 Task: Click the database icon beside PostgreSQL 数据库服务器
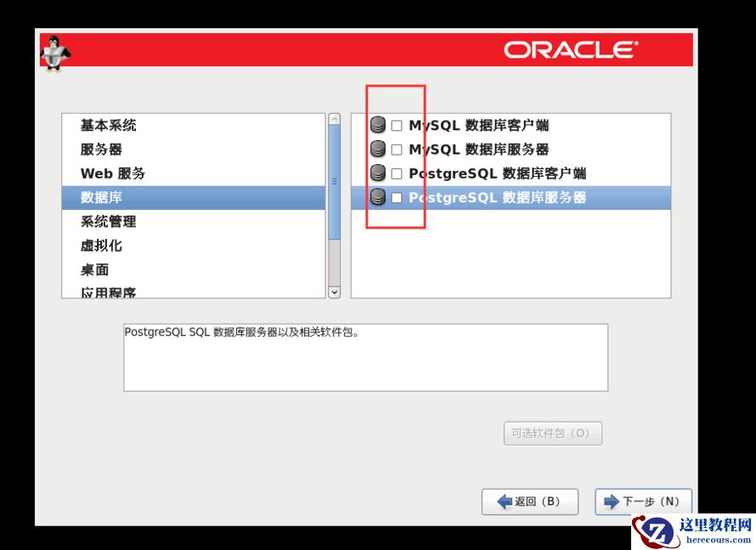[378, 197]
